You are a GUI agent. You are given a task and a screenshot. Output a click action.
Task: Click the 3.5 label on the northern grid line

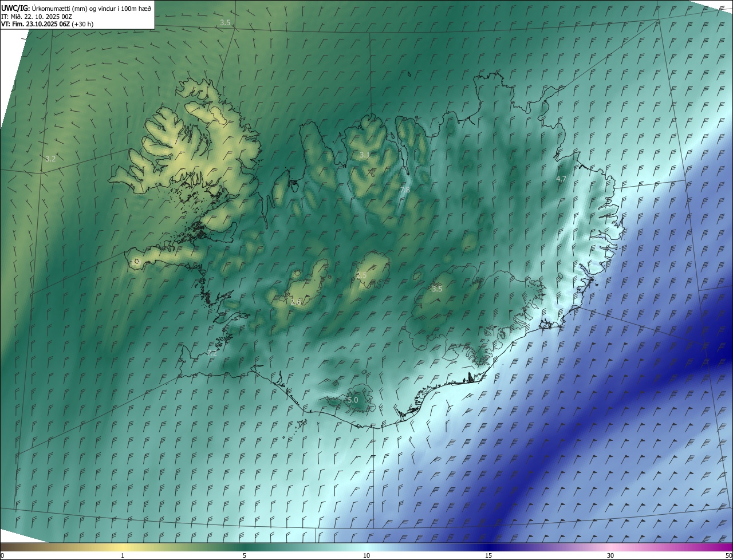(x=225, y=22)
